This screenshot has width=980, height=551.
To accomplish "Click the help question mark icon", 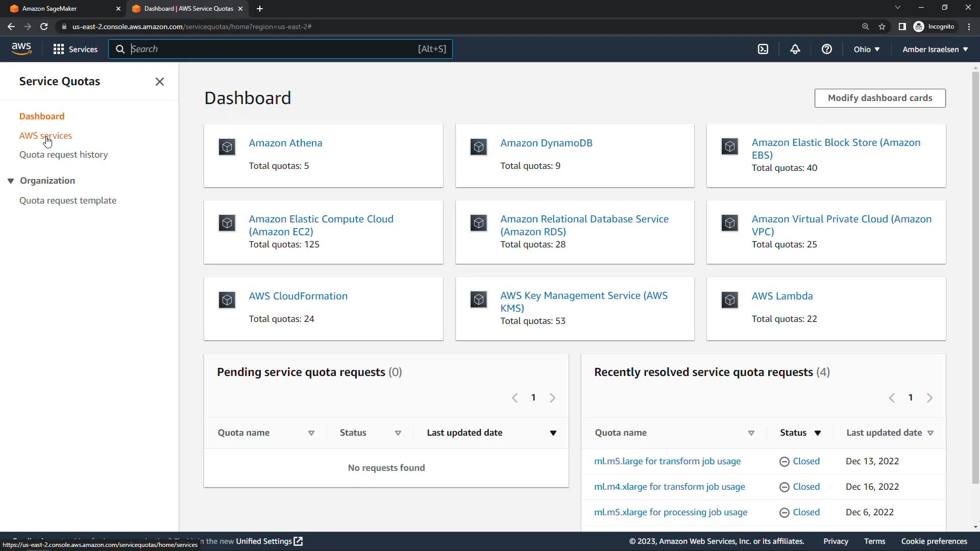I will pyautogui.click(x=826, y=49).
